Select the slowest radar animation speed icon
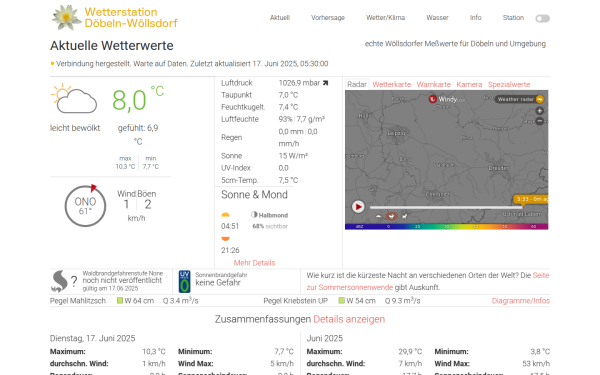The image size is (600, 375). click(x=378, y=217)
